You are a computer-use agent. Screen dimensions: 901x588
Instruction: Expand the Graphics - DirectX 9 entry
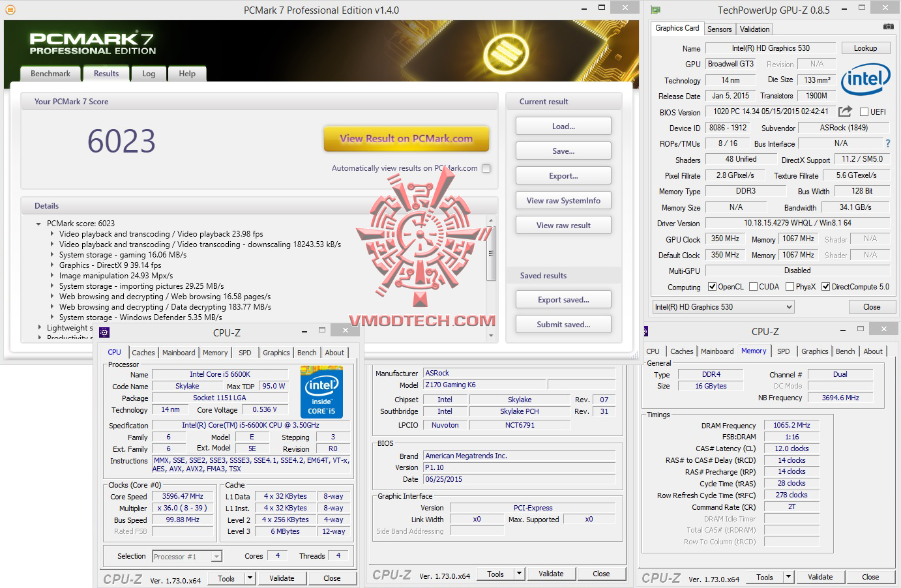52,265
